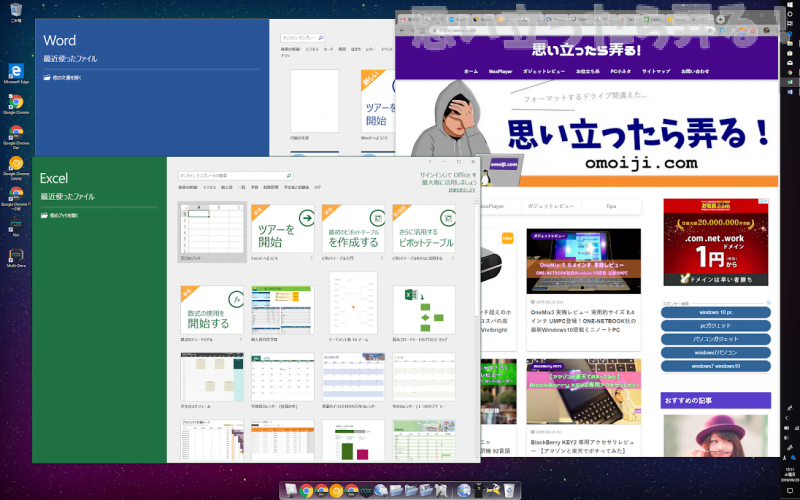Click the folder icon for opening other documents in Word
800x500 pixels.
pos(47,78)
